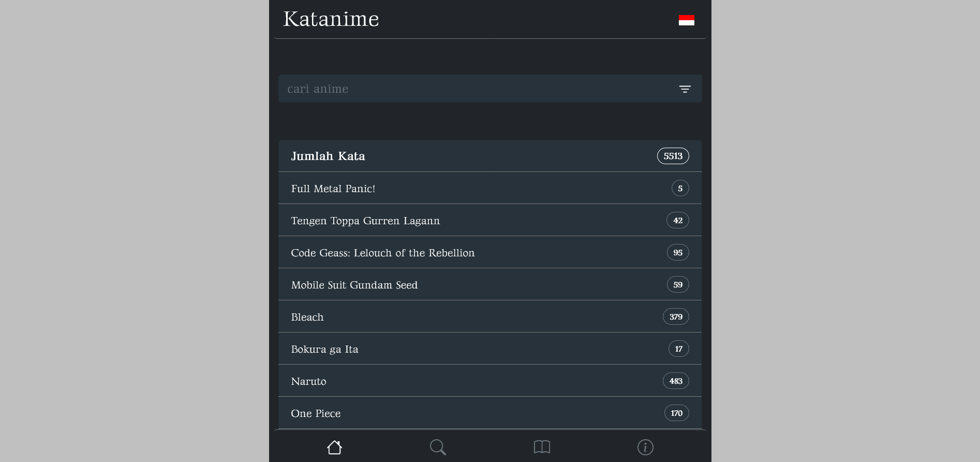Image resolution: width=980 pixels, height=462 pixels.
Task: Open the book tab icon
Action: click(x=542, y=447)
